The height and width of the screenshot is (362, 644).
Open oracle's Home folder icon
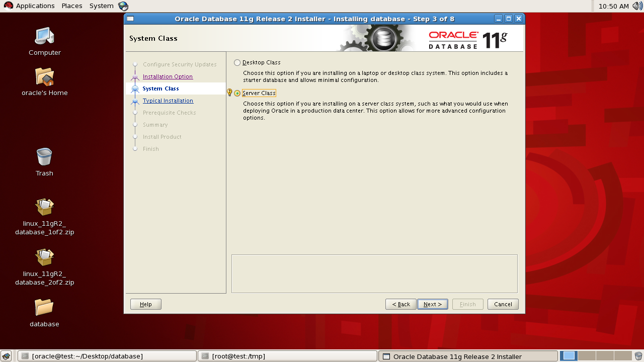point(44,76)
